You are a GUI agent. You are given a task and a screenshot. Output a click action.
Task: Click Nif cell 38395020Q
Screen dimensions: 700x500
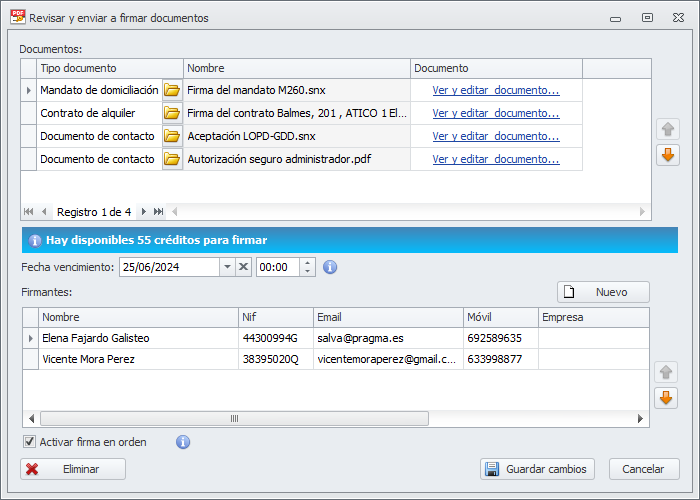point(276,359)
